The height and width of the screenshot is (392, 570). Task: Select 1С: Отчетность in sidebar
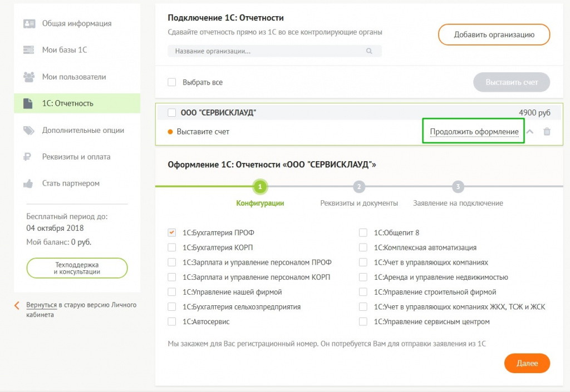[77, 103]
